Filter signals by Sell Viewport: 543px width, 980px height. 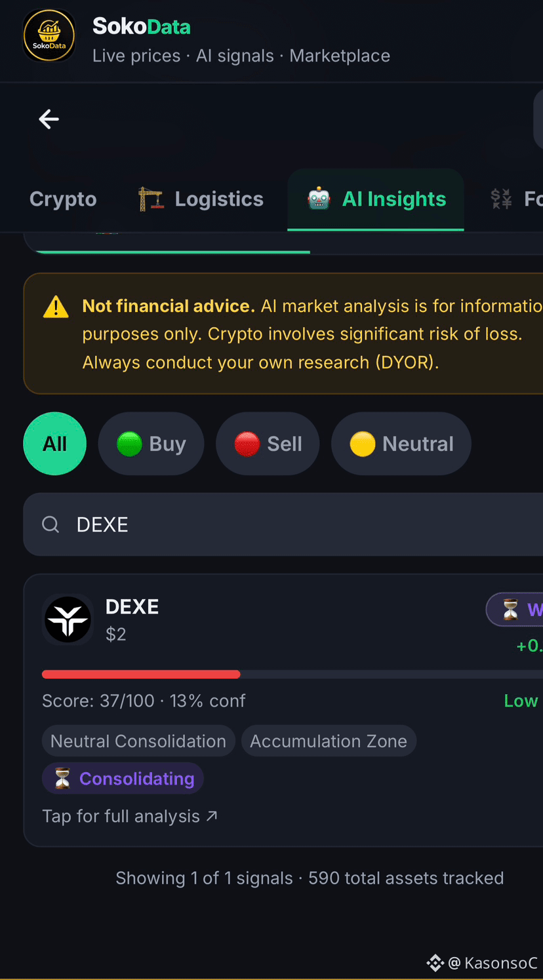(268, 444)
